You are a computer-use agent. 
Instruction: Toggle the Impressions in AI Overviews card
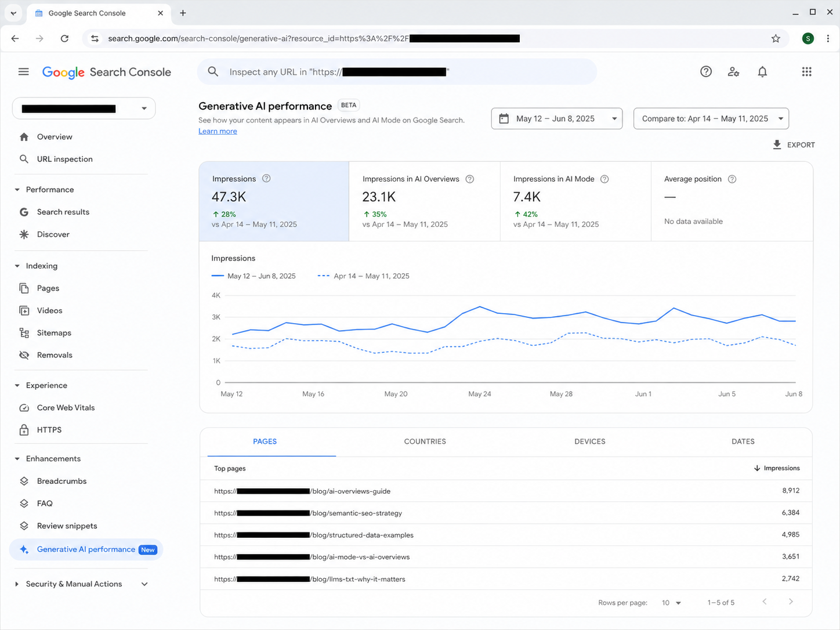425,201
